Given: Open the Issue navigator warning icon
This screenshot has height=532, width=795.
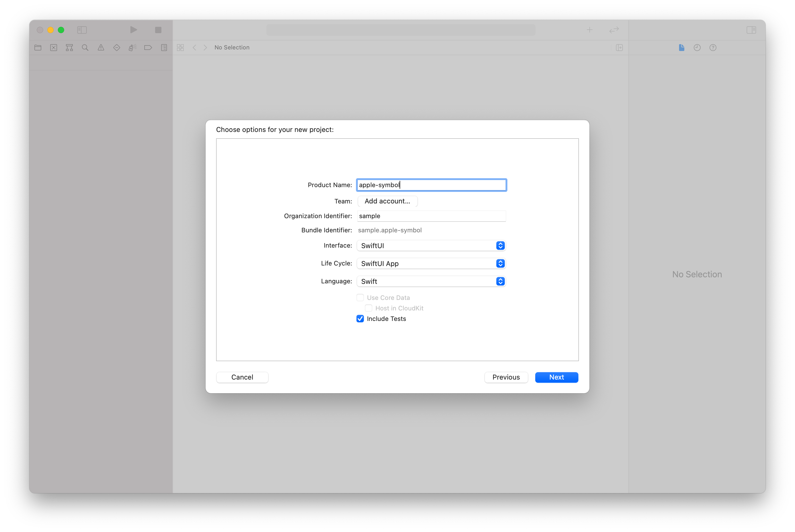Looking at the screenshot, I should (101, 48).
